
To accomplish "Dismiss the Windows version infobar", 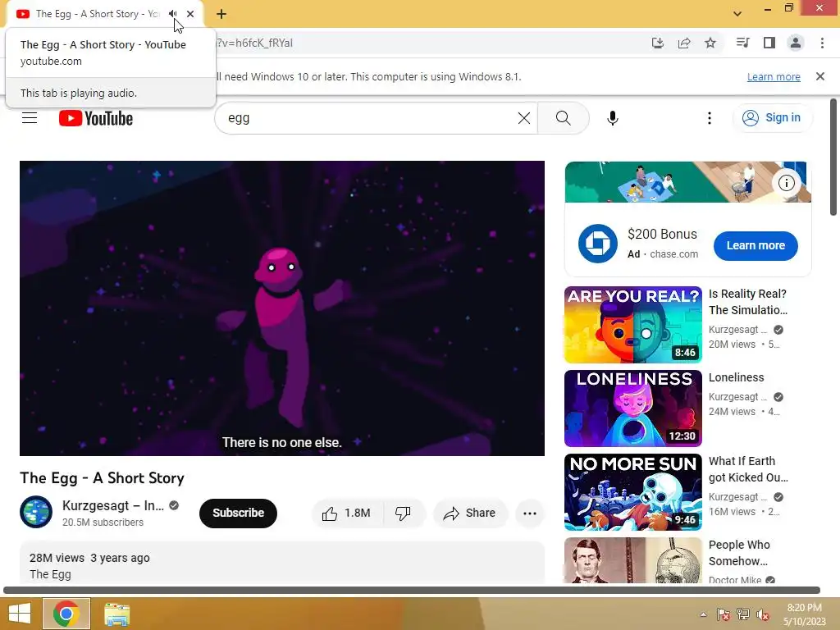I will click(819, 76).
